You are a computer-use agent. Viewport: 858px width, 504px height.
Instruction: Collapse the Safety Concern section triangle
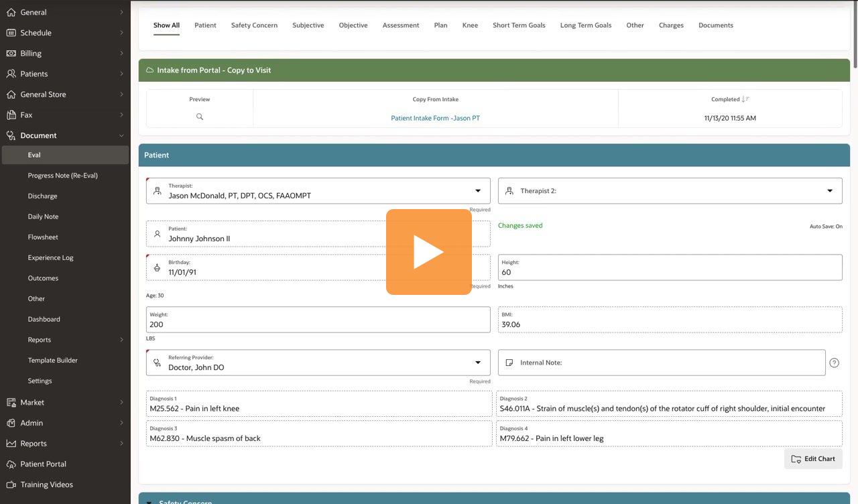point(149,502)
